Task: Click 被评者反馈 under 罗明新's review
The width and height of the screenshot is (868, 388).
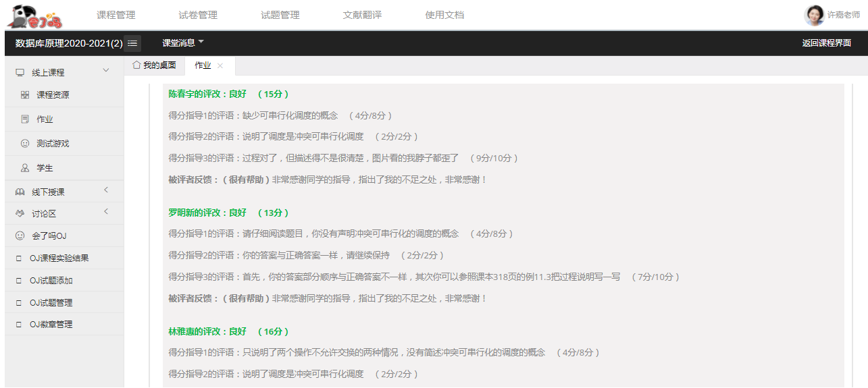Action: 328,298
